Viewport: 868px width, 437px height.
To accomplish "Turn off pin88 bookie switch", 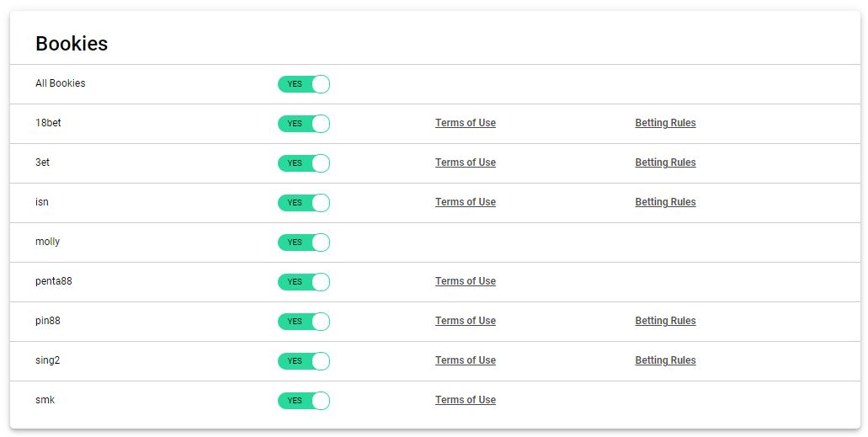I will pos(304,322).
